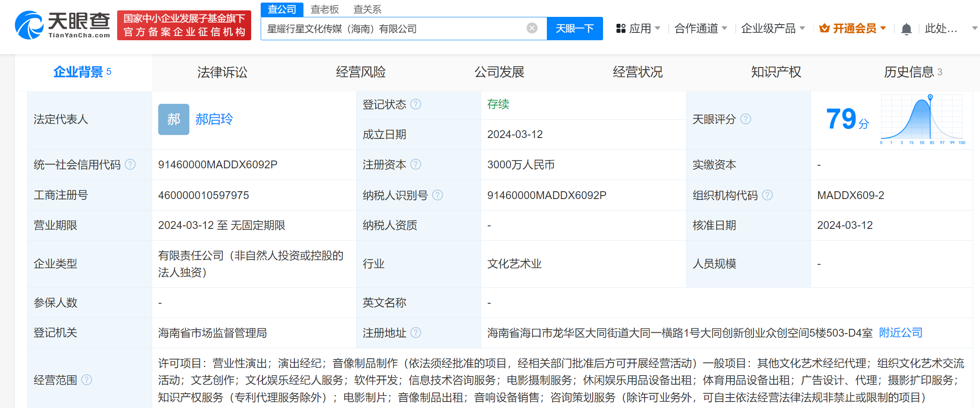
Task: Open the 历史信息 tab
Action: point(913,72)
